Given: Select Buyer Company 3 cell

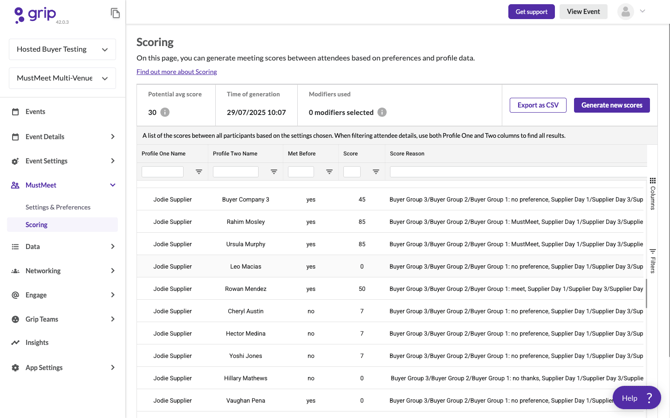Looking at the screenshot, I should (x=246, y=200).
